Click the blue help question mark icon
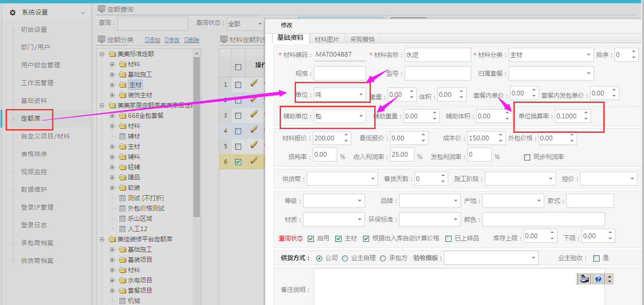 (598, 279)
